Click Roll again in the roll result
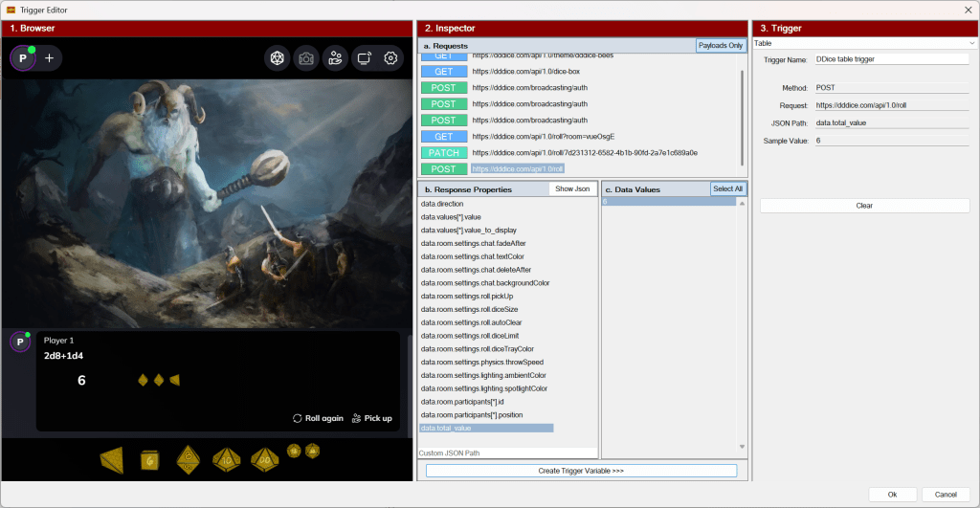Screen dimensions: 980x508 [x=318, y=418]
